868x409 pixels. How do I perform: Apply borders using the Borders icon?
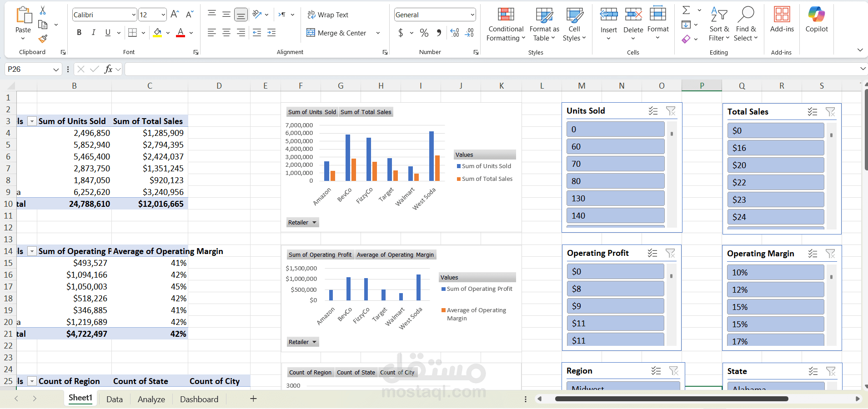pyautogui.click(x=132, y=32)
